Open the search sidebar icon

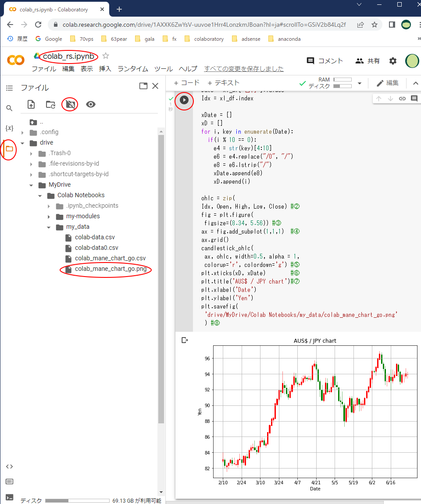pos(9,108)
